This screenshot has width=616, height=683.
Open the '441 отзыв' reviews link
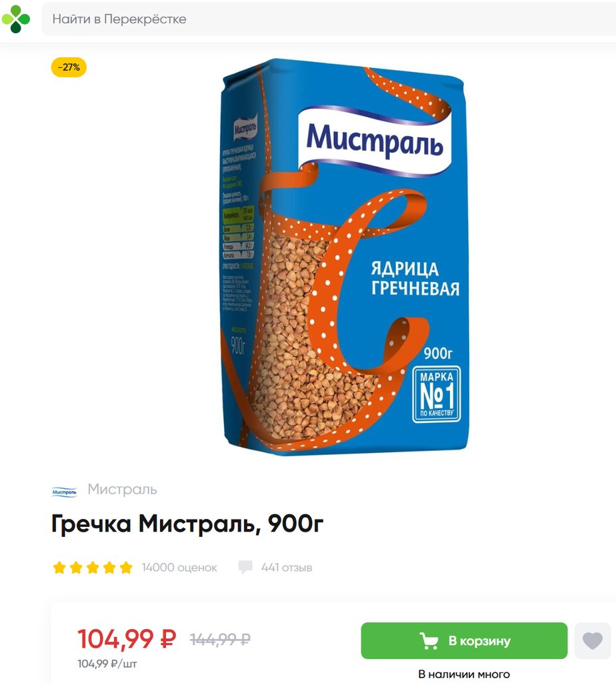coord(287,568)
